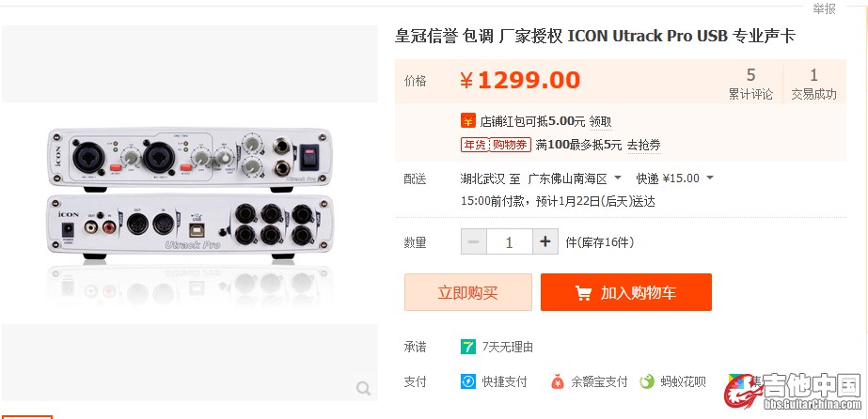Open the 累计评论 reviews count
This screenshot has height=419, width=868.
pyautogui.click(x=750, y=84)
